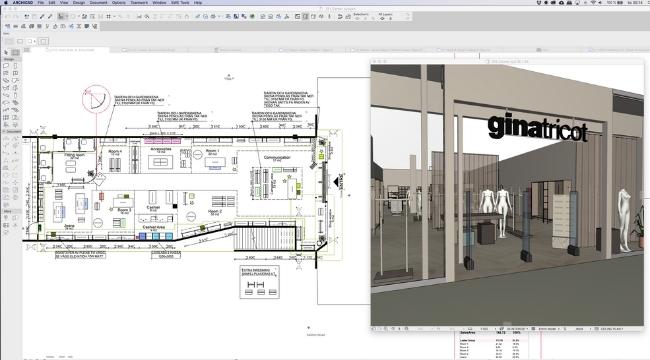This screenshot has height=360, width=650.
Task: Expand the grid snap dropdown arrow
Action: coord(114,17)
